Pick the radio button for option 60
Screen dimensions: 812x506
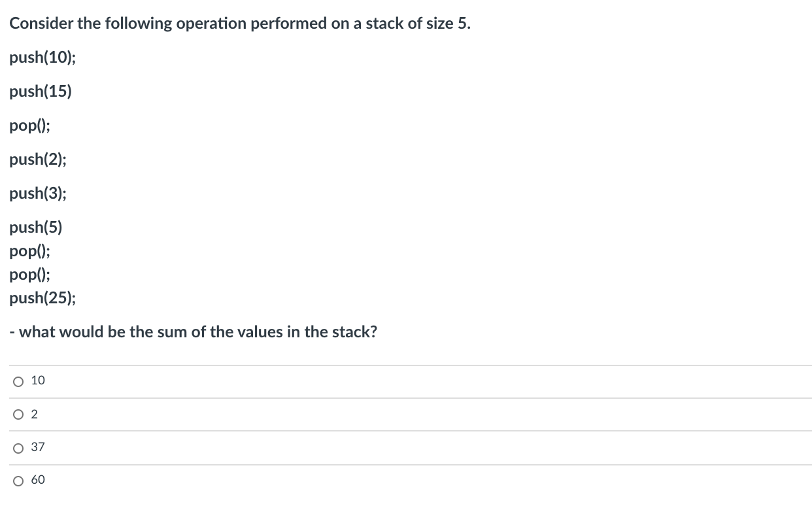pos(18,481)
